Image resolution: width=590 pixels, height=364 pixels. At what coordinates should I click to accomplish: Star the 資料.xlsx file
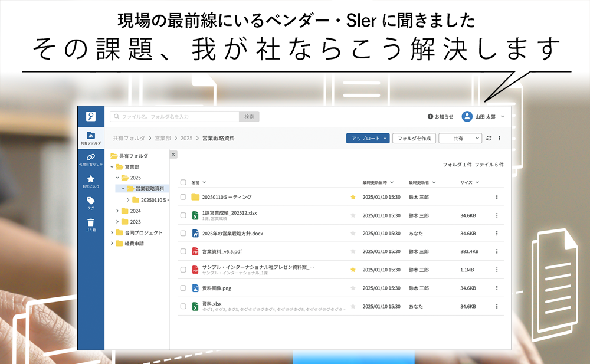(353, 306)
